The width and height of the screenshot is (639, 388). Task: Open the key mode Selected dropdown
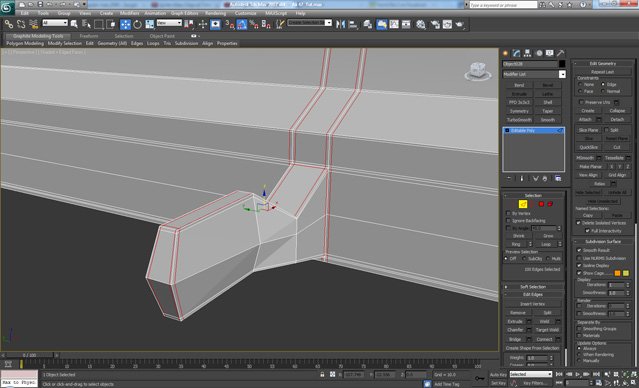click(x=530, y=374)
